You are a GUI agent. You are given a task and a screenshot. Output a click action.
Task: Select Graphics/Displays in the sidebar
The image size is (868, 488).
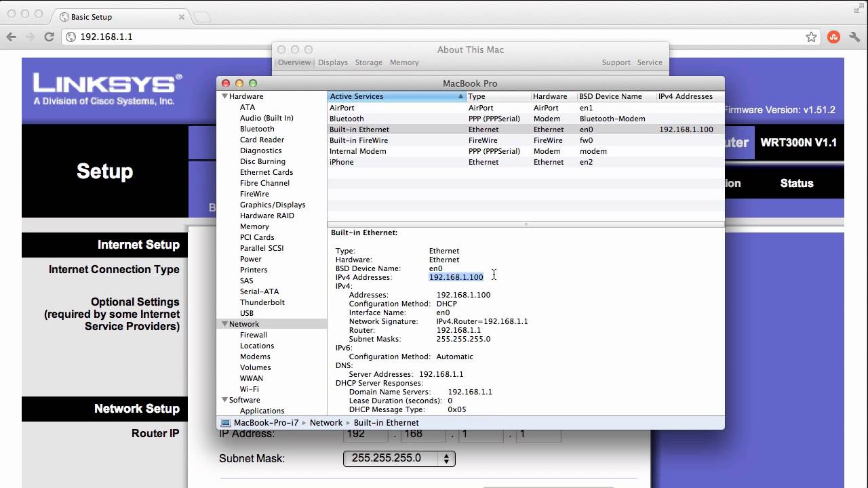click(273, 205)
